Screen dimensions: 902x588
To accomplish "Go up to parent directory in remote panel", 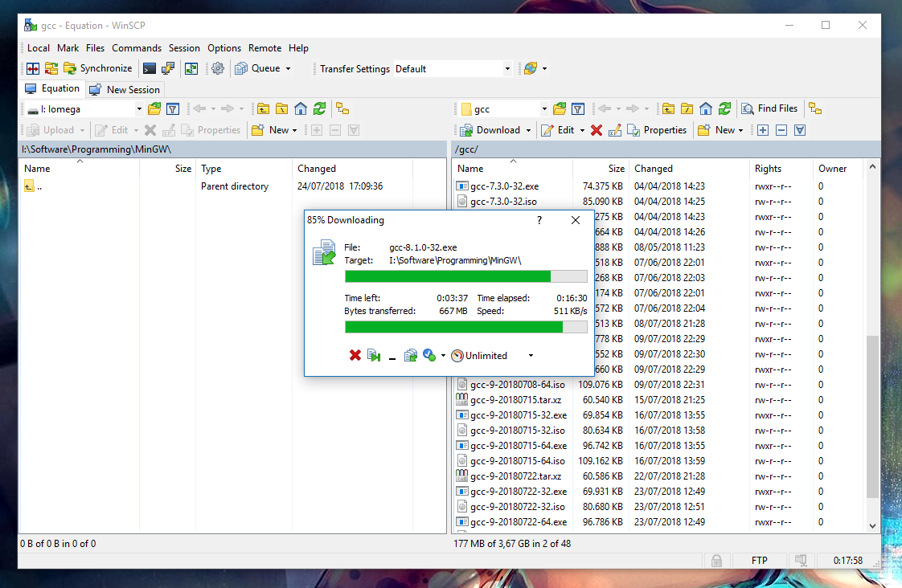I will [668, 108].
